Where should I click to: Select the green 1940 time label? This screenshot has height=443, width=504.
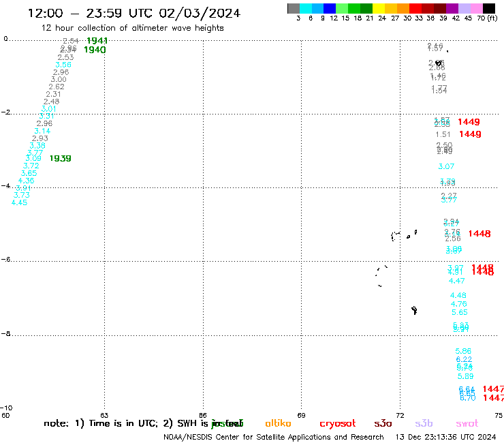(95, 50)
